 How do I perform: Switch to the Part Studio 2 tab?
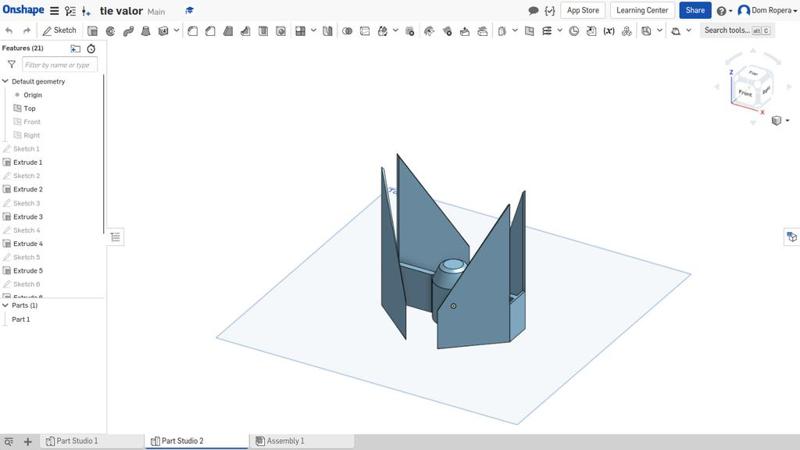click(197, 441)
